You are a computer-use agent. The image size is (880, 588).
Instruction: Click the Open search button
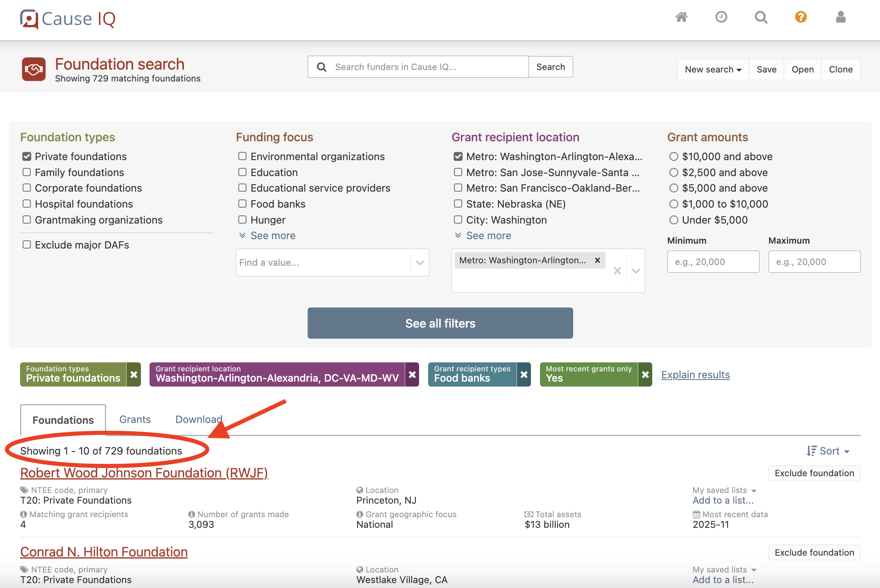[x=802, y=70]
